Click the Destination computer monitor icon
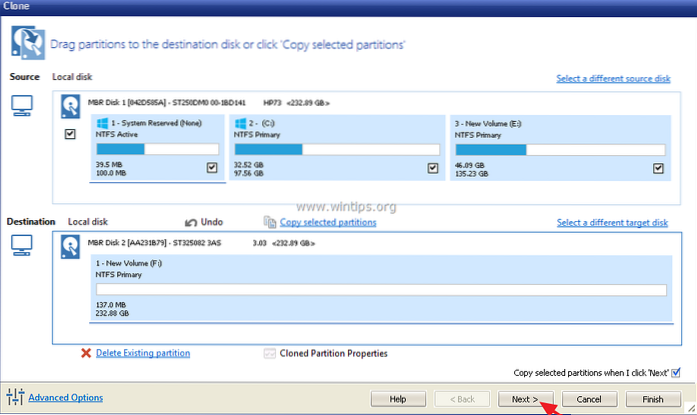The height and width of the screenshot is (415, 697). click(x=22, y=245)
